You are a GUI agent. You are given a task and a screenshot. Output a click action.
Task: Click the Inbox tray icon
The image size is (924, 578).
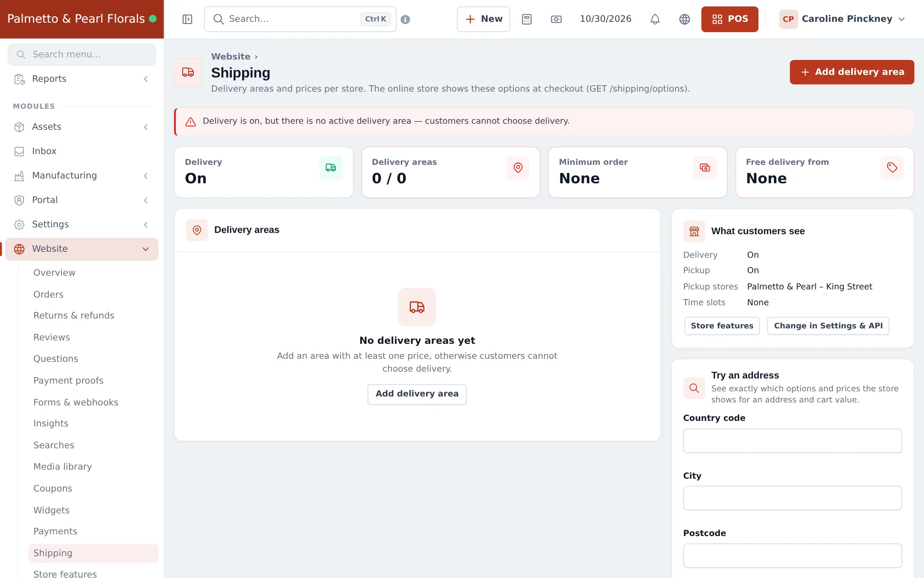click(x=19, y=152)
